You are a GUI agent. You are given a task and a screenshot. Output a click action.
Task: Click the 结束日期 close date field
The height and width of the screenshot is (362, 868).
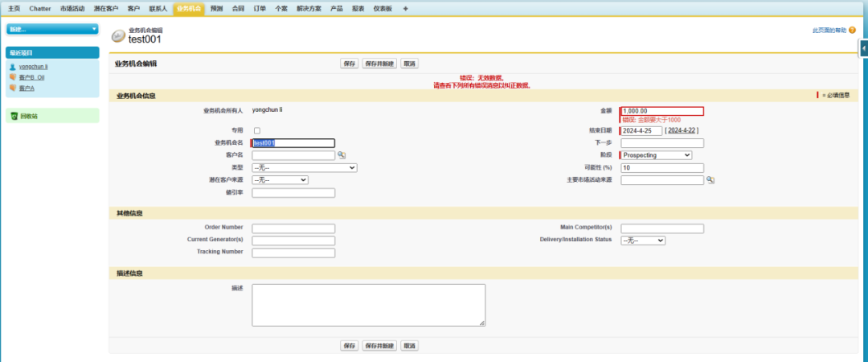pyautogui.click(x=641, y=131)
